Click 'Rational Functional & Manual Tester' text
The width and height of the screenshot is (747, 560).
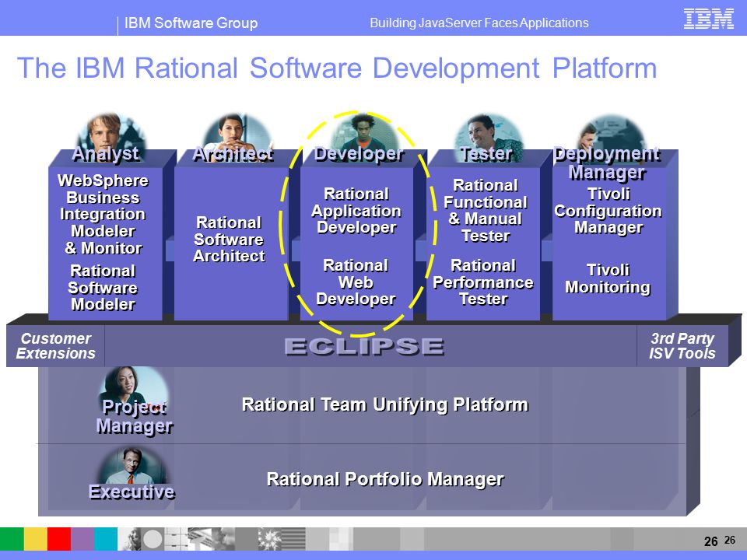click(x=486, y=211)
